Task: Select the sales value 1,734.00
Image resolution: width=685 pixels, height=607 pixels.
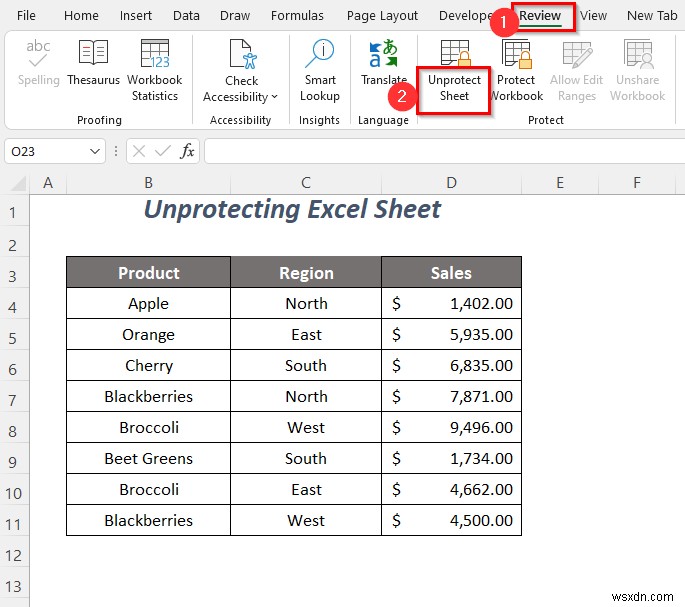Action: coord(451,458)
